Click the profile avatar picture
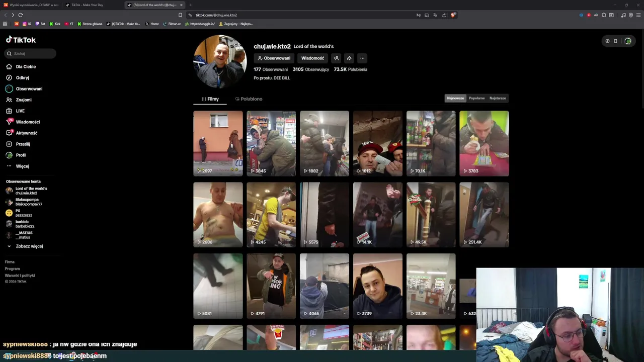Viewport: 644px width, 362px height. click(x=220, y=62)
